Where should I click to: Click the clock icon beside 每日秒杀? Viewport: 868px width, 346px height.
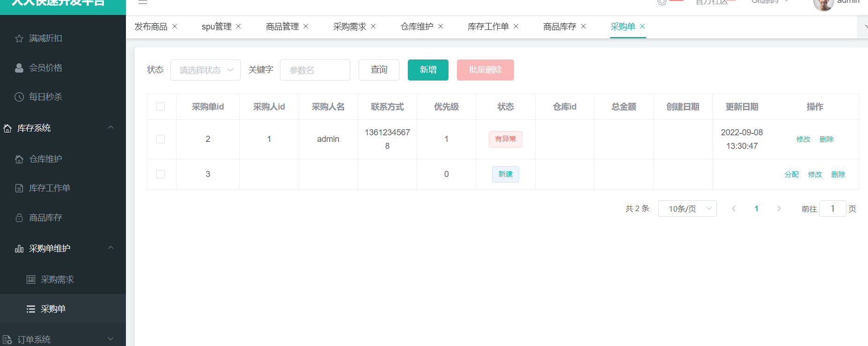coord(19,97)
